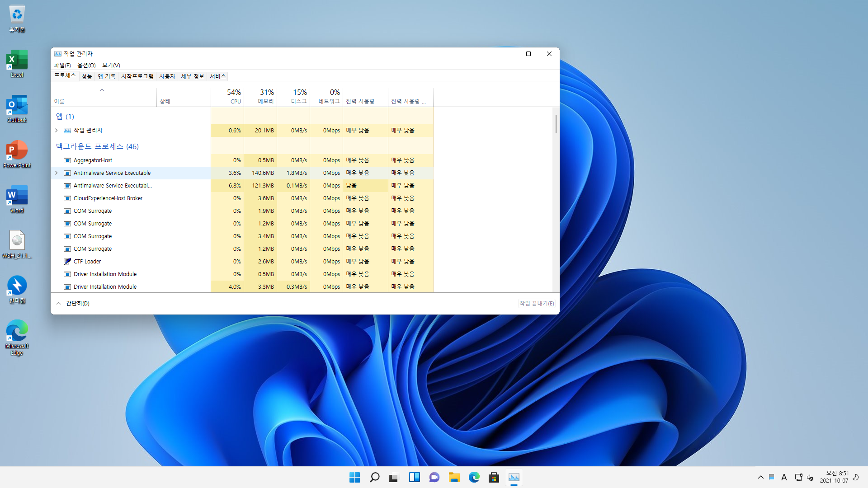The width and height of the screenshot is (868, 488).
Task: Open the 보기(V) menu
Action: (111, 65)
